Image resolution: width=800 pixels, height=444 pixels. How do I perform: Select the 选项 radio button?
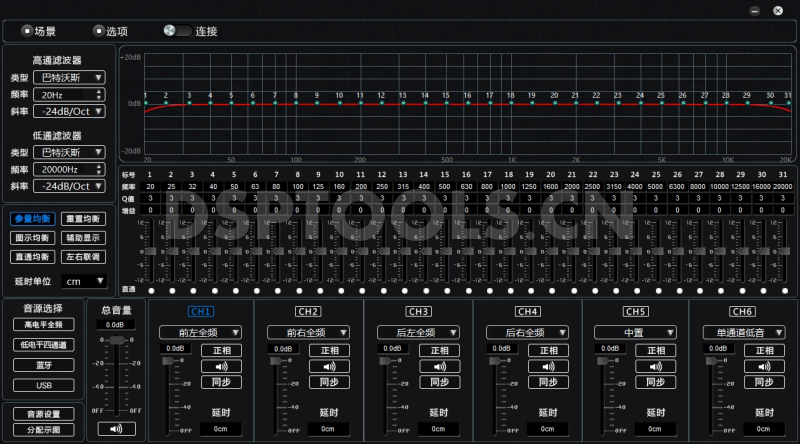point(98,31)
